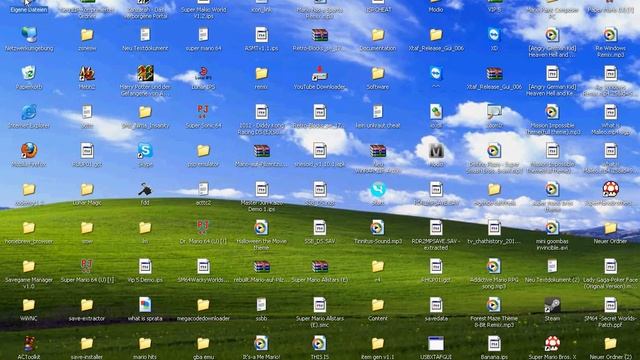Select the Super Mario 64 (U) [!] ROM
This screenshot has height=360, width=640.
click(x=87, y=267)
